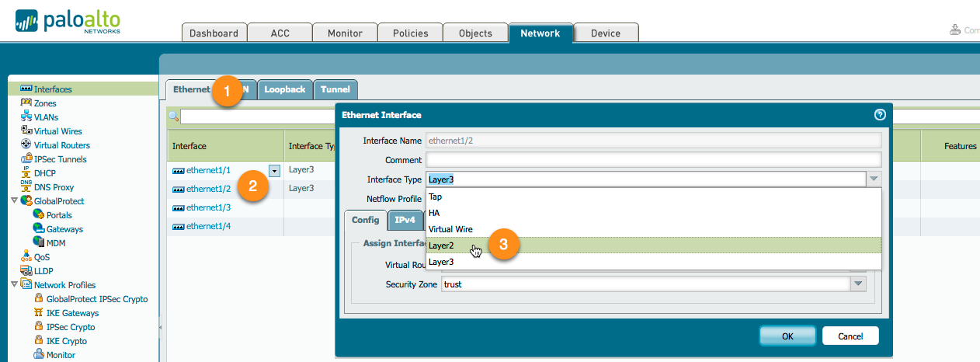Open the Monitor tab

[x=345, y=33]
